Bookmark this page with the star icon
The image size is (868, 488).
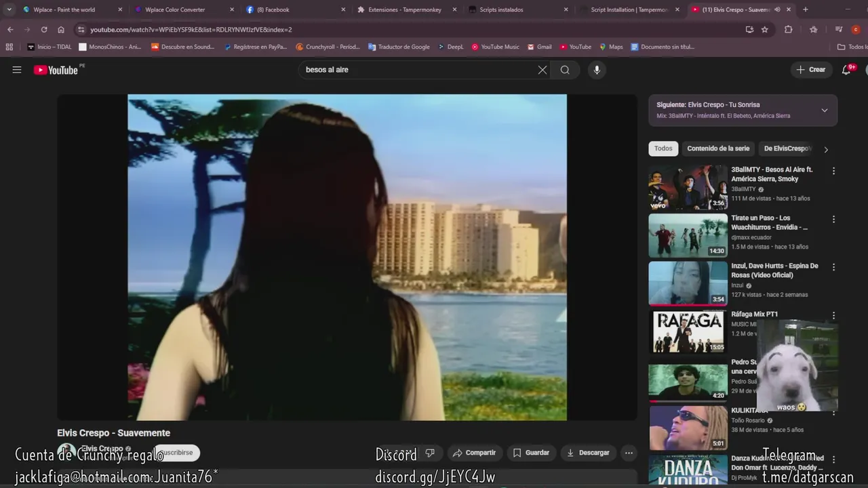pos(765,30)
